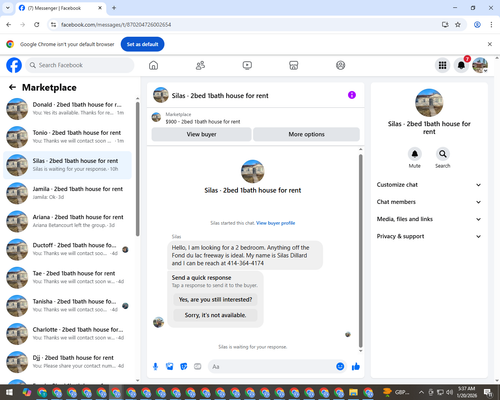The width and height of the screenshot is (500, 400).
Task: Show hidden system tray icons chevron
Action: 421,392
